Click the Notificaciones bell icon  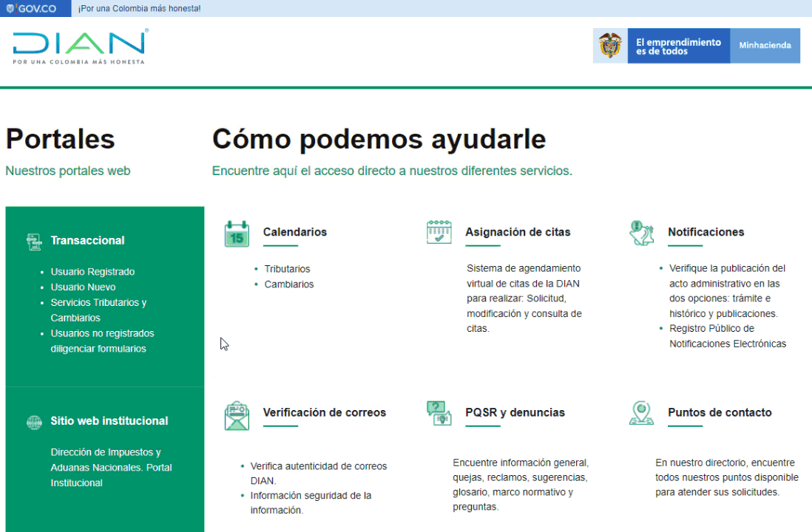tap(641, 233)
